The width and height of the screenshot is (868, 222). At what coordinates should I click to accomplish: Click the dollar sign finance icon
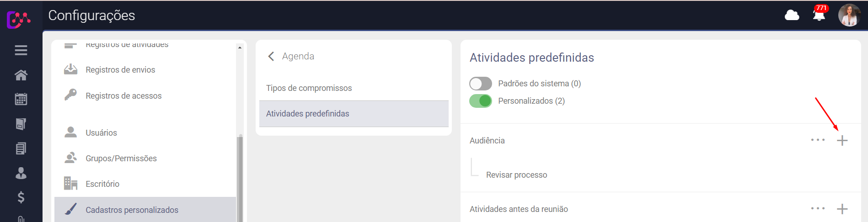tap(21, 197)
